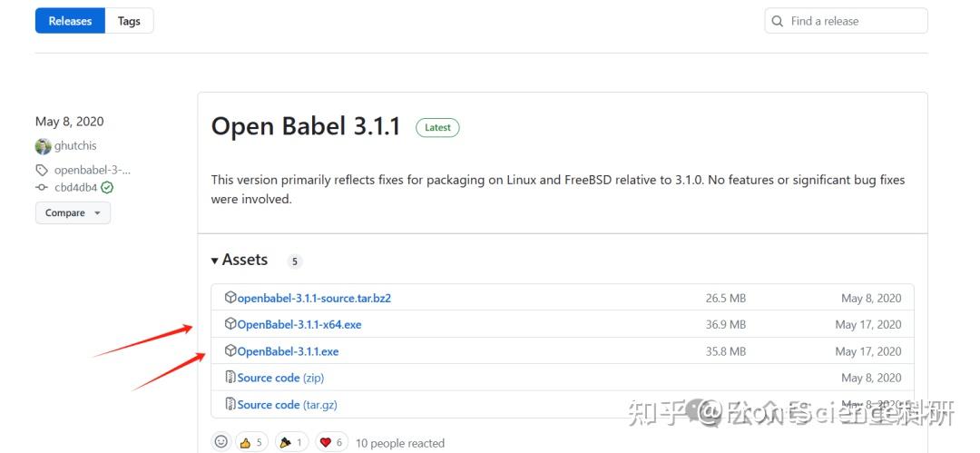This screenshot has width=980, height=453.
Task: Click the magnifier icon in the release search
Action: (778, 21)
